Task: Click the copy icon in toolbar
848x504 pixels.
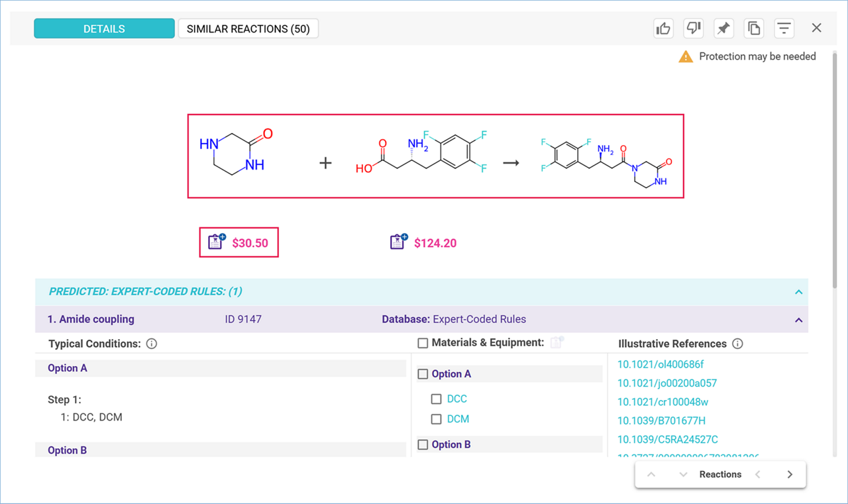Action: tap(754, 28)
